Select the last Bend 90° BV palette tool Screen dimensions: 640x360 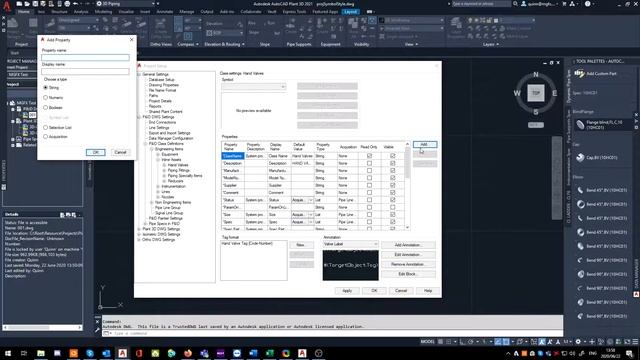pos(601,316)
